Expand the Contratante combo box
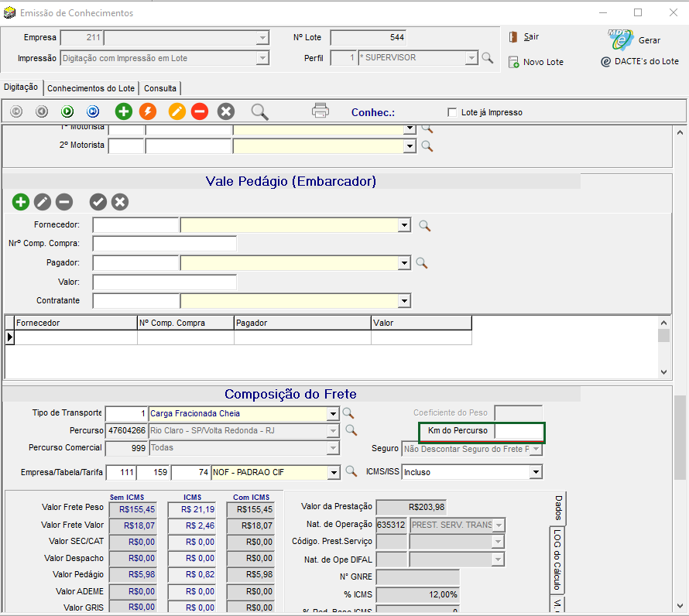The height and width of the screenshot is (616, 689). (403, 300)
